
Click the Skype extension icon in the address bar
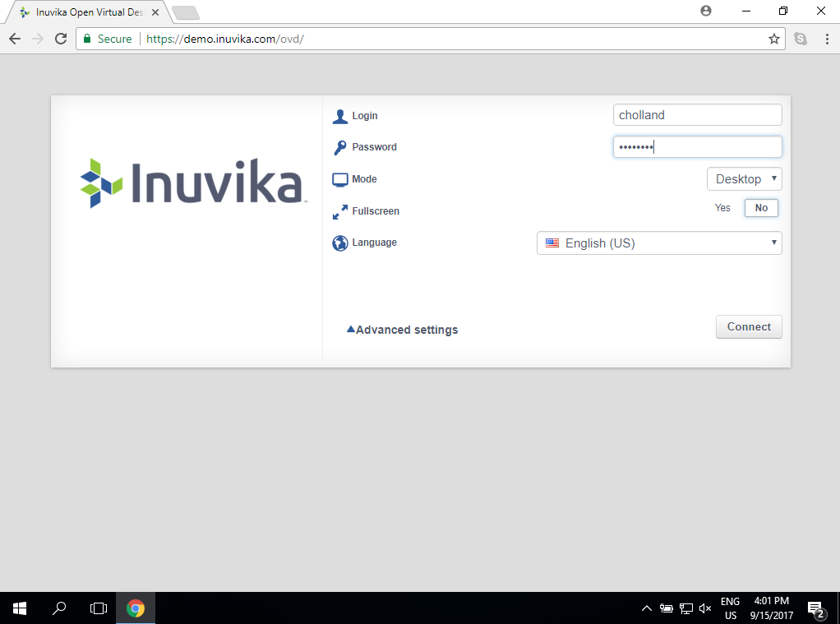(800, 38)
